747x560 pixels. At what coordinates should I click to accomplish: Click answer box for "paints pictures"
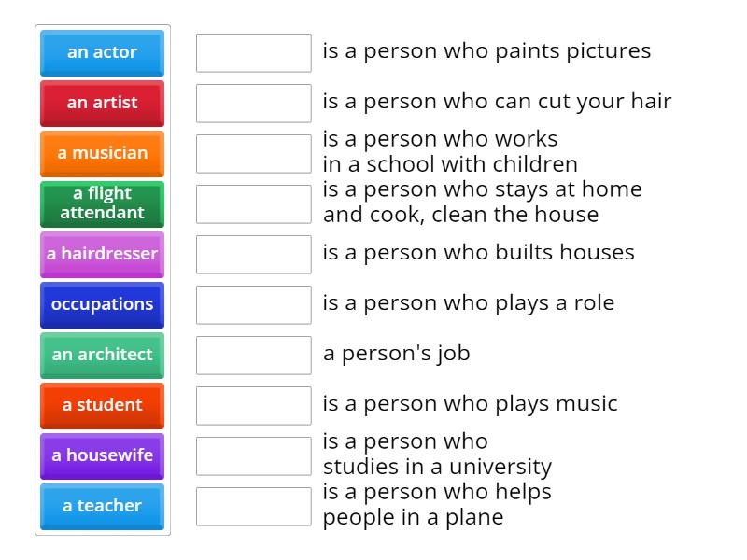[x=253, y=53]
